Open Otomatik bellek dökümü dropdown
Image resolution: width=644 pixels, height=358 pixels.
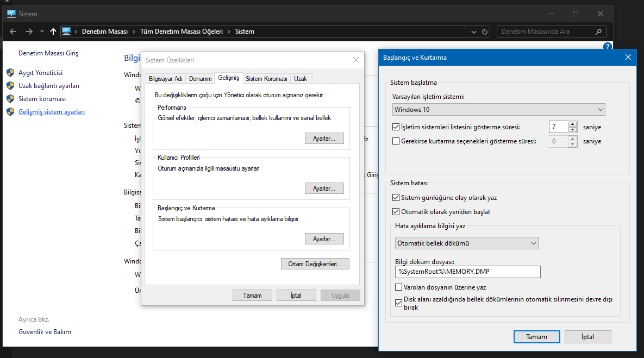(x=467, y=243)
